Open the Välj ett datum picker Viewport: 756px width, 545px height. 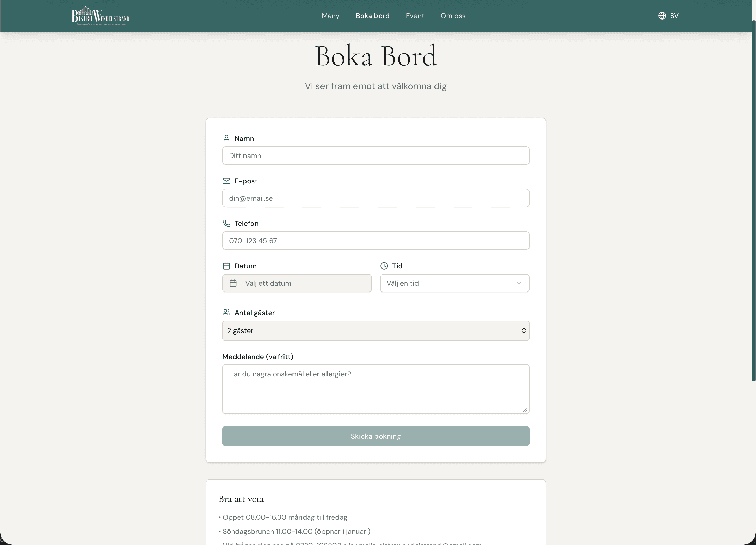tap(297, 283)
